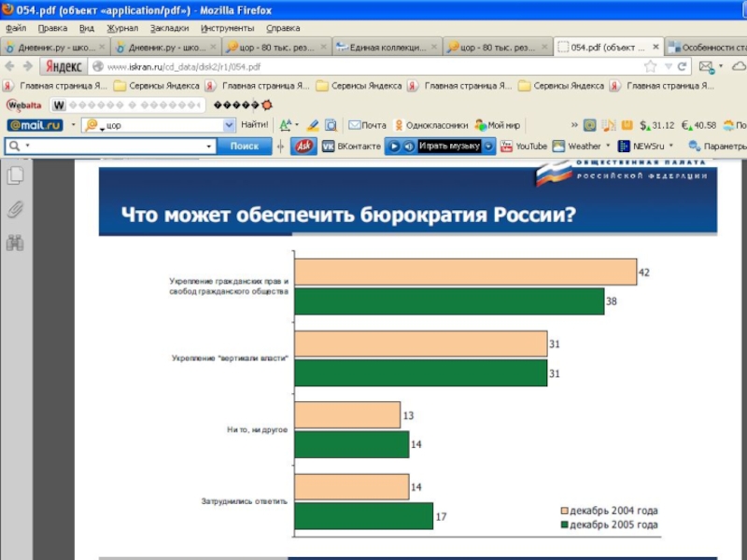747x560 pixels.
Task: Click the Ask toolbar icon
Action: pos(304,146)
